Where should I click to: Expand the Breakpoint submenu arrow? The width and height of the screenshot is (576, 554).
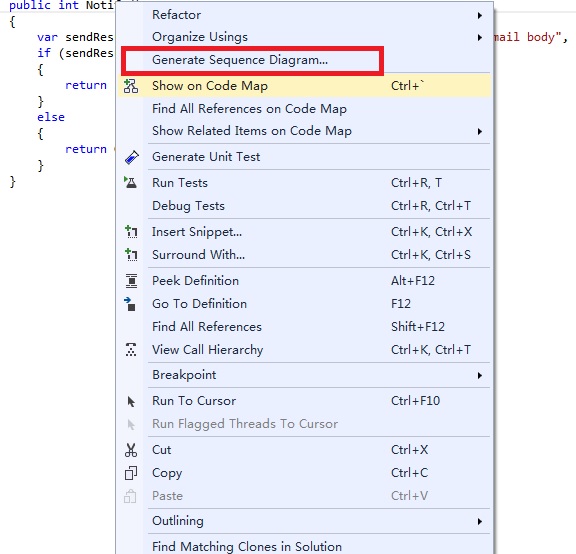click(479, 375)
